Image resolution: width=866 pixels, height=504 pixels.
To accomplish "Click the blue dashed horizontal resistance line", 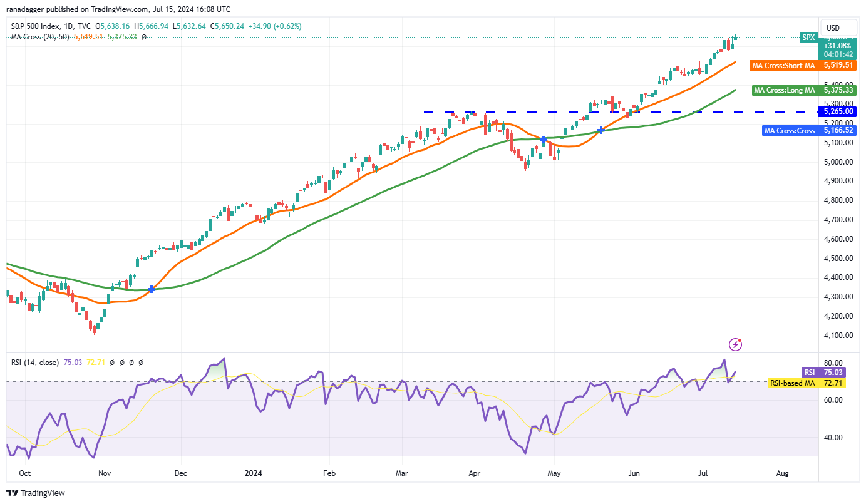I will [620, 111].
